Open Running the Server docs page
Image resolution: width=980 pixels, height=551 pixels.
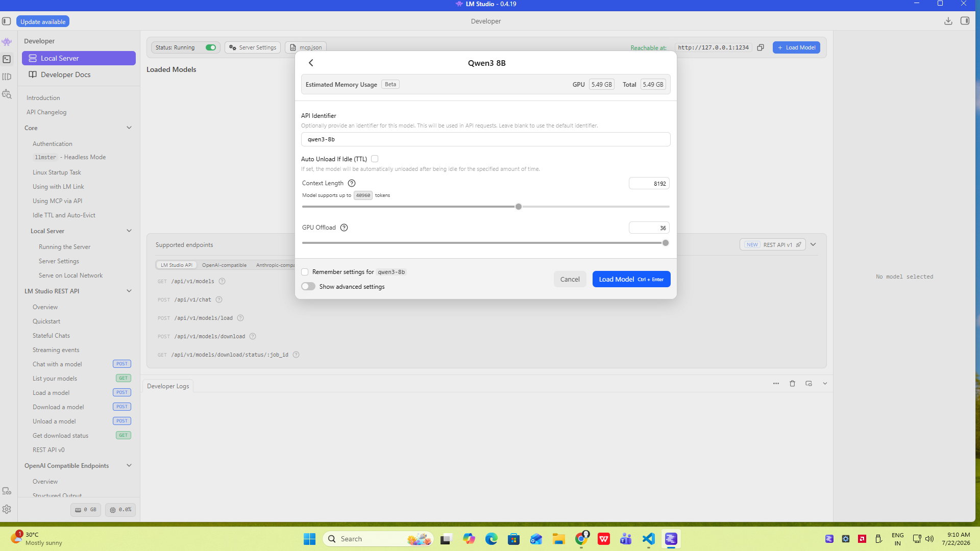64,247
